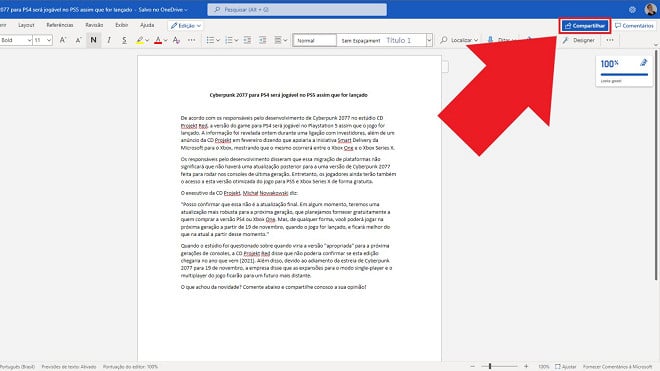Toggle bold formatting (N button)
The height and width of the screenshot is (371, 660).
click(93, 40)
